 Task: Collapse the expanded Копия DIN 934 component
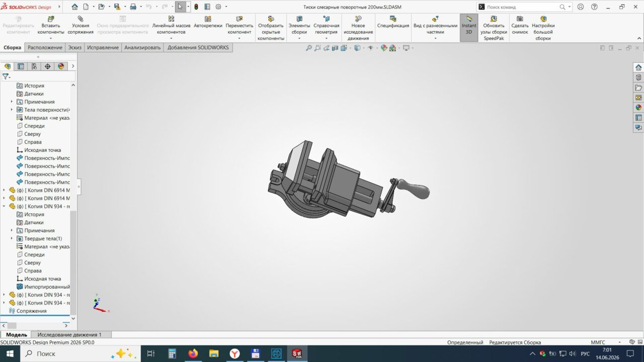4,206
